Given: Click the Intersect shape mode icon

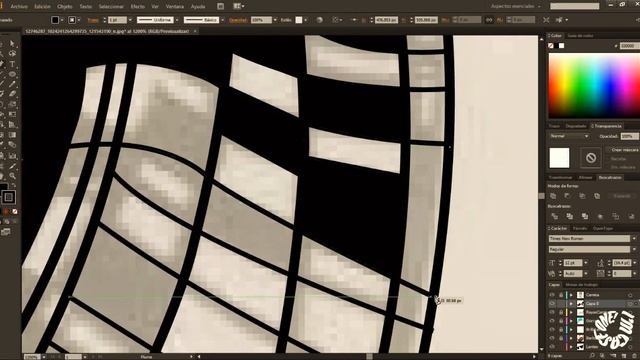Looking at the screenshot, I should (x=582, y=196).
